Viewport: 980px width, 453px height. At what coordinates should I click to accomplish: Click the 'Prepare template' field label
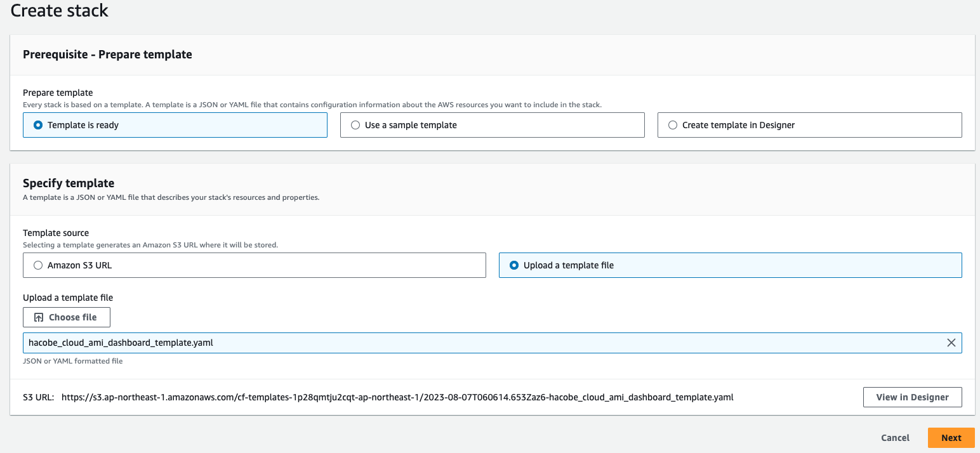(x=58, y=93)
